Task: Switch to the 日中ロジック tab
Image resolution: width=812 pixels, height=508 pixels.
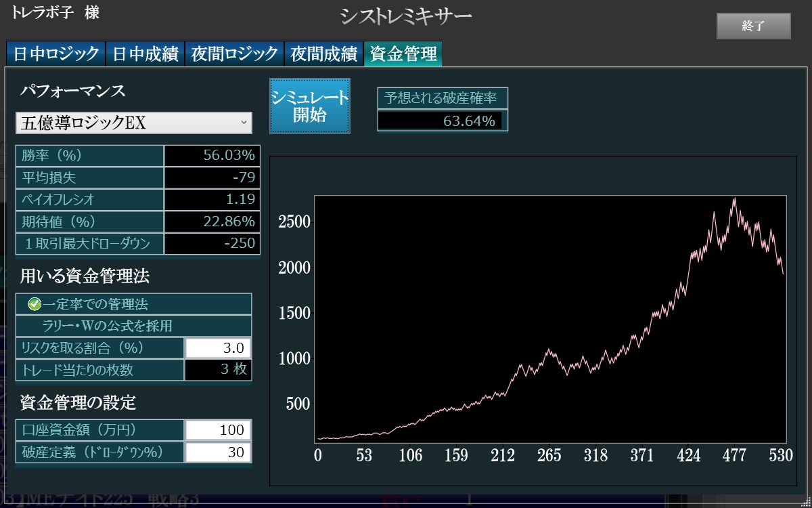Action: tap(55, 54)
